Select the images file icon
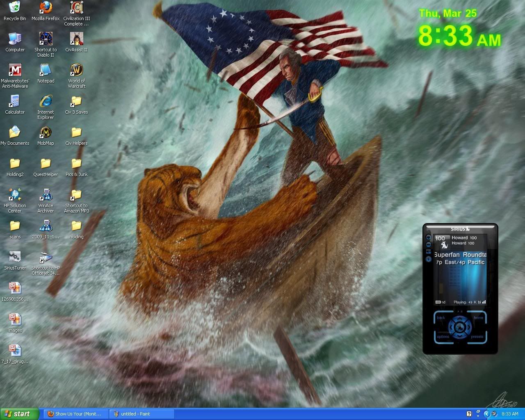Image resolution: width=525 pixels, height=420 pixels. click(15, 323)
